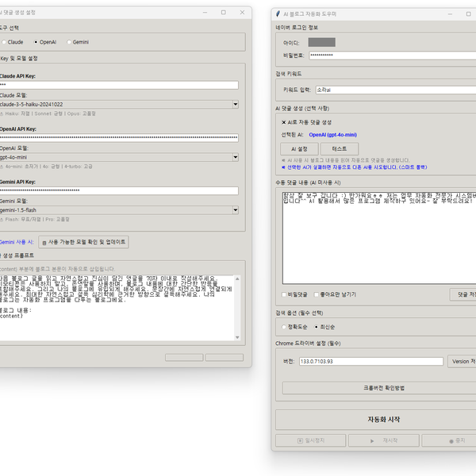Viewport: 476px width, 476px height.
Task: Click the available Gemini models update button
Action: 83,242
